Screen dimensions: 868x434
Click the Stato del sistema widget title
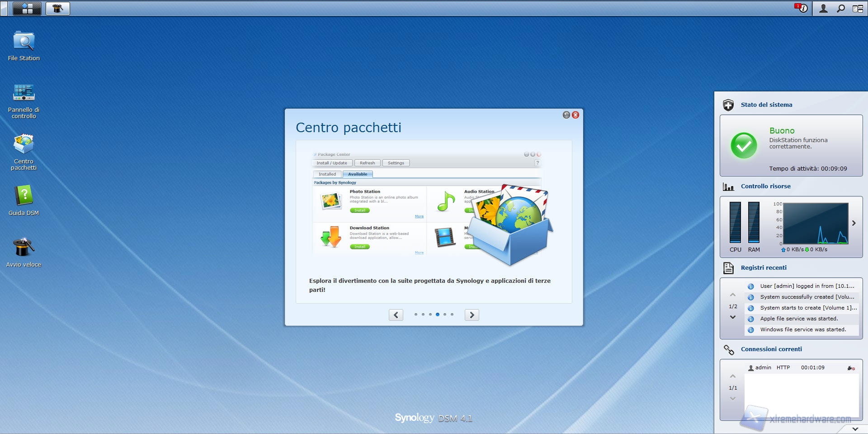[x=766, y=105]
